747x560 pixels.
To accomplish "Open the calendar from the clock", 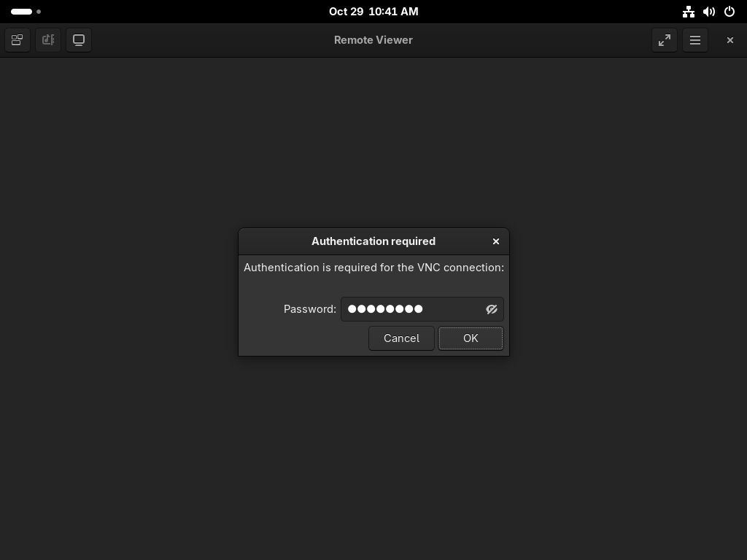I will coord(373,12).
